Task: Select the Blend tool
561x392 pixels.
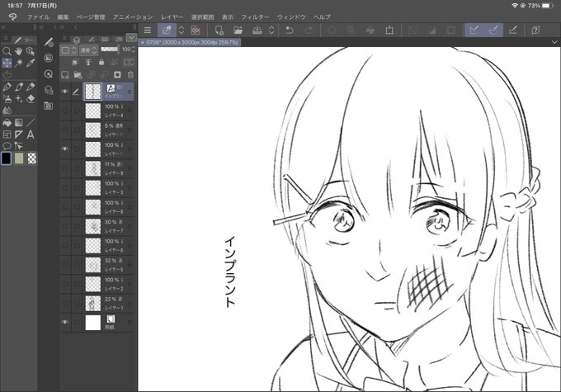Action: (x=7, y=111)
